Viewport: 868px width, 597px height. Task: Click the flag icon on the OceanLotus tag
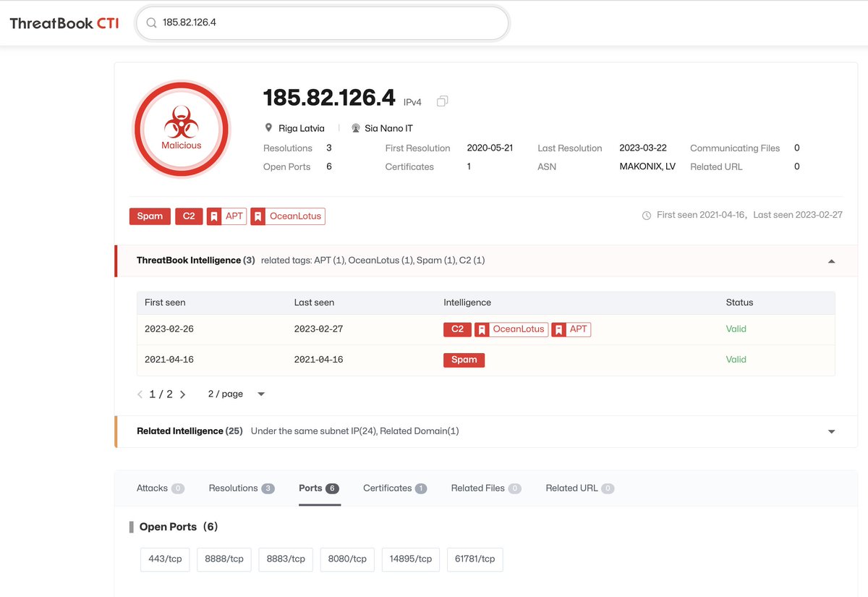259,216
